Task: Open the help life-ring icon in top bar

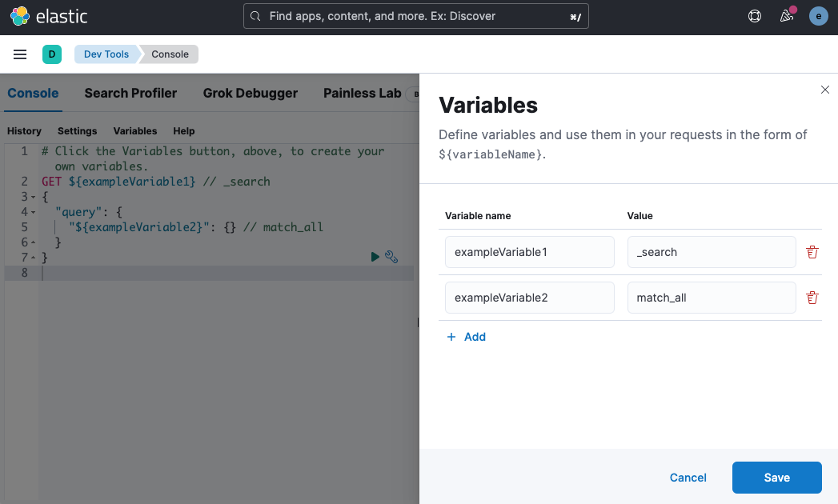Action: click(x=755, y=15)
